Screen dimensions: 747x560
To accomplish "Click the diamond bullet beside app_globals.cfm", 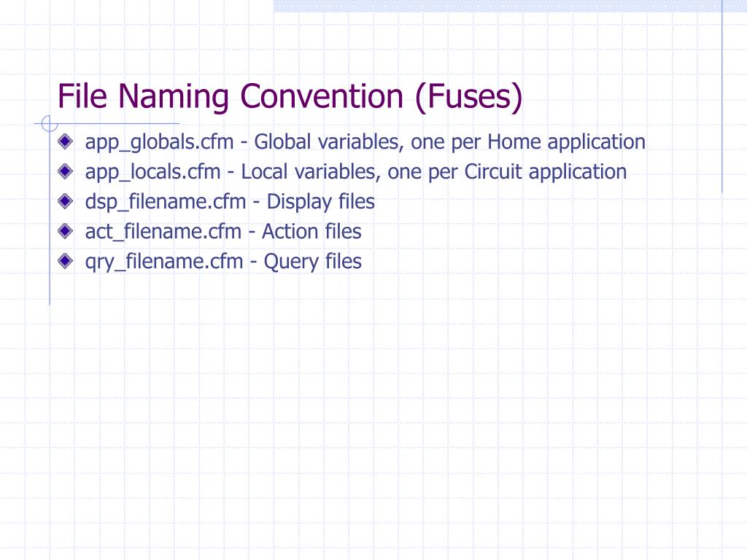I will coord(65,141).
